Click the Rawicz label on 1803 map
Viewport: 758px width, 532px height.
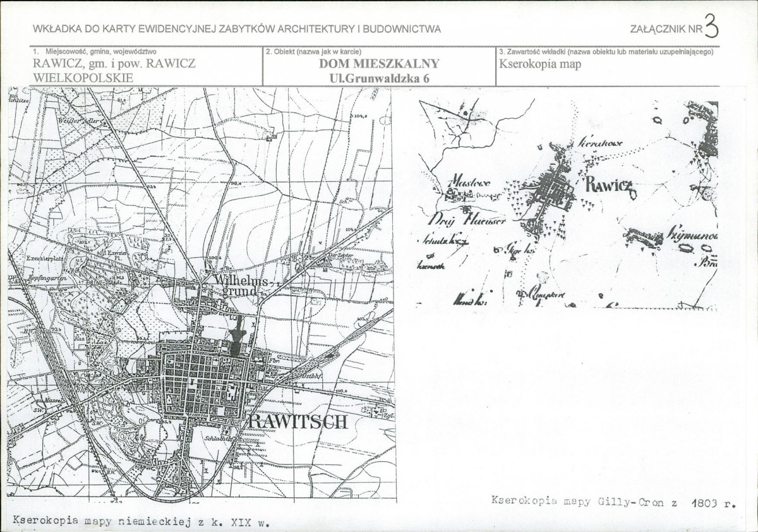coord(608,186)
